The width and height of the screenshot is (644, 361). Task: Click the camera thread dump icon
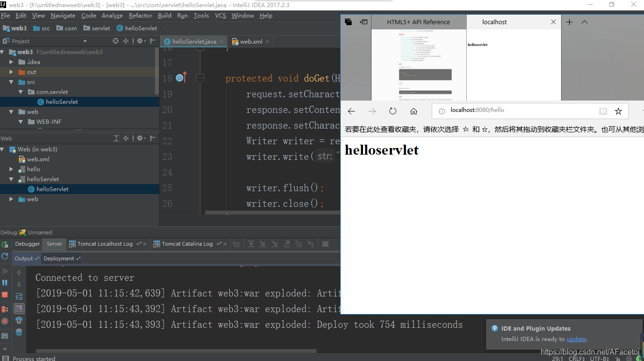click(x=5, y=336)
